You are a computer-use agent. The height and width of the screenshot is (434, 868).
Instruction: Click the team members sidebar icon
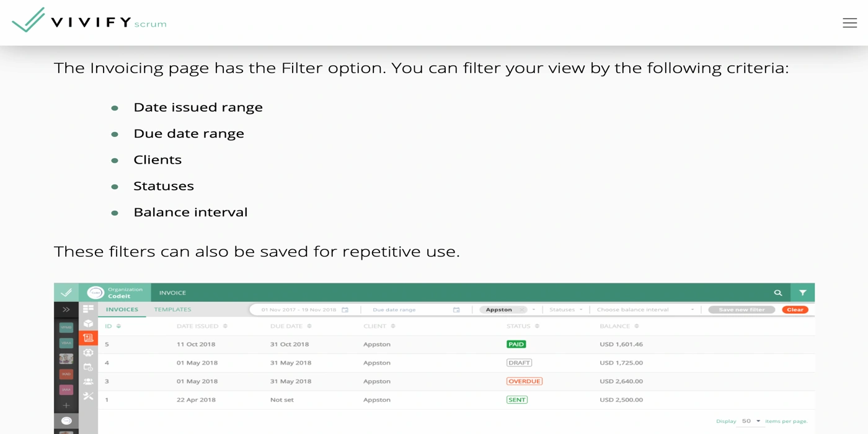click(88, 381)
